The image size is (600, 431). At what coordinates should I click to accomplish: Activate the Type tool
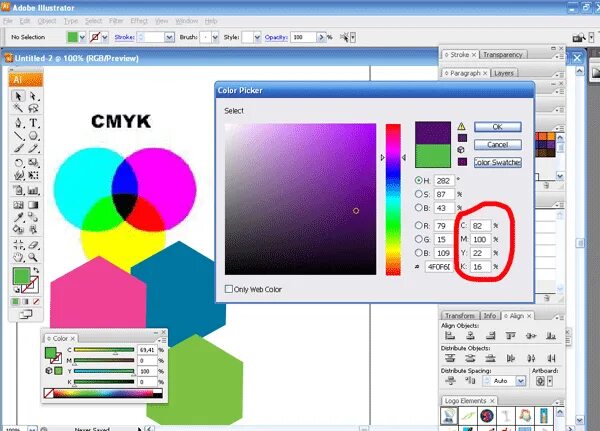pos(33,123)
